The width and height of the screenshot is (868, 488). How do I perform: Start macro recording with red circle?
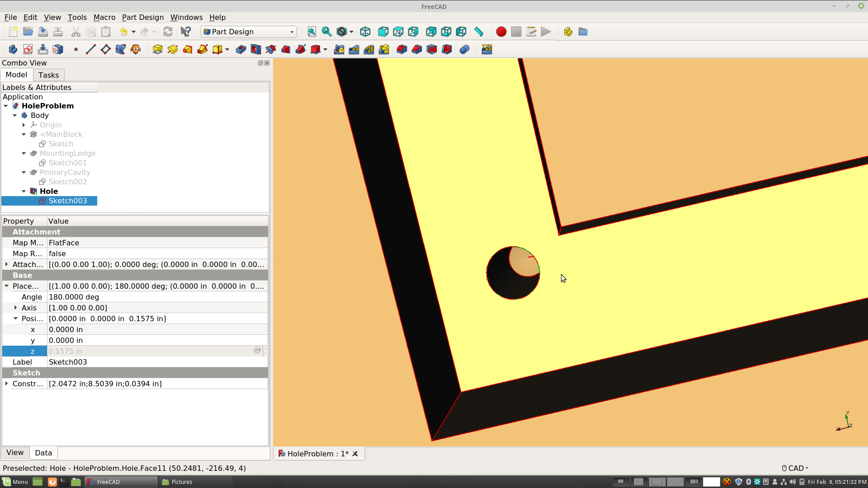tap(501, 32)
